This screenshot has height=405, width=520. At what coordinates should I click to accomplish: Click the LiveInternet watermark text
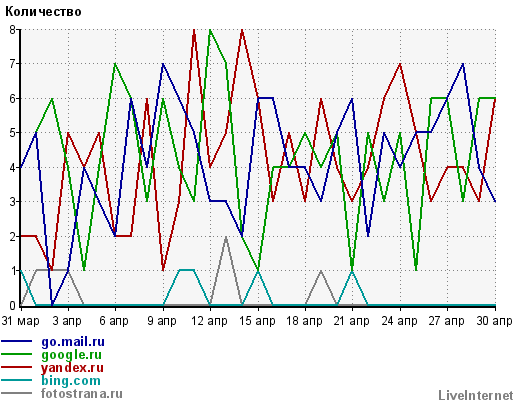click(x=476, y=396)
